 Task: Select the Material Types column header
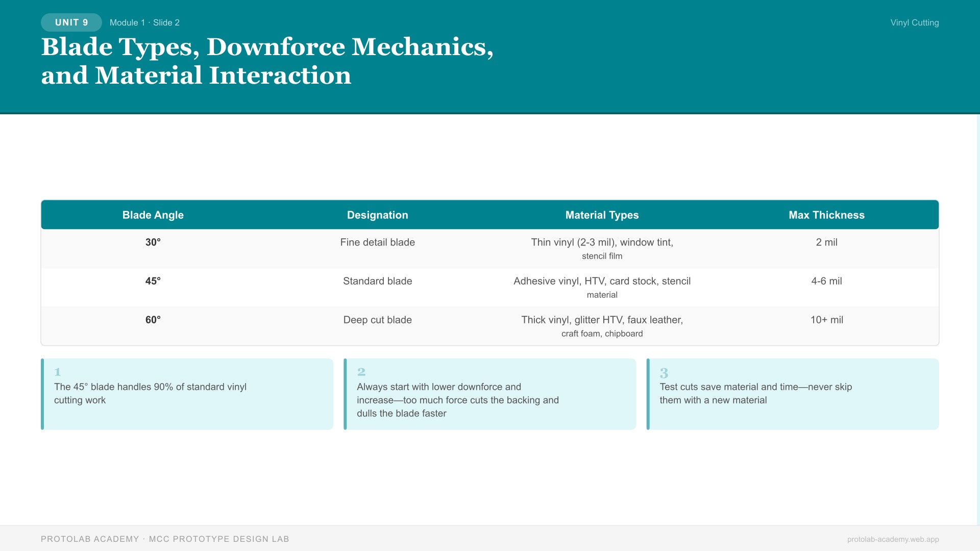pos(602,215)
